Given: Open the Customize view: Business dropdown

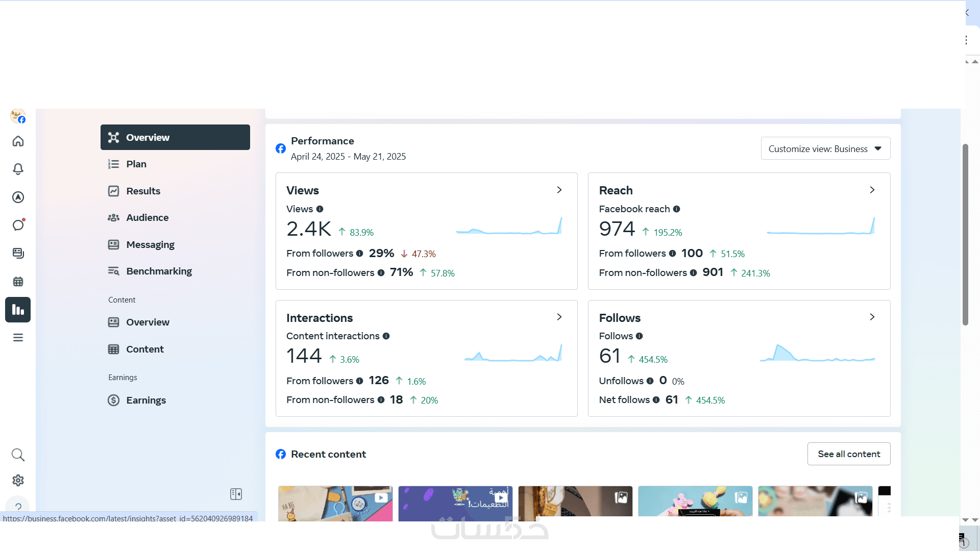Looking at the screenshot, I should [825, 148].
